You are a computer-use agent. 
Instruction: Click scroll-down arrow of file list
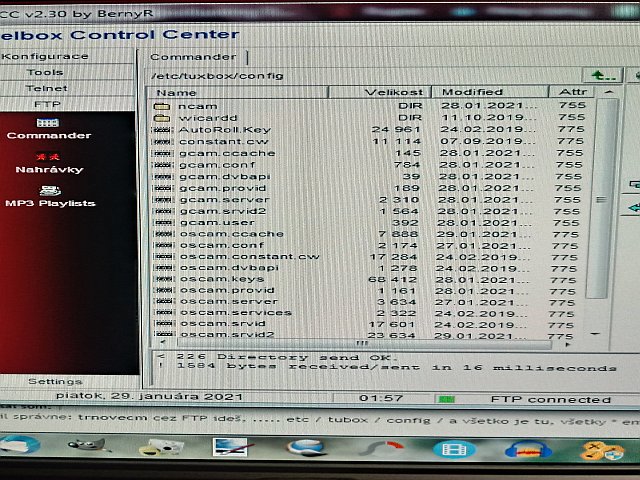point(596,334)
